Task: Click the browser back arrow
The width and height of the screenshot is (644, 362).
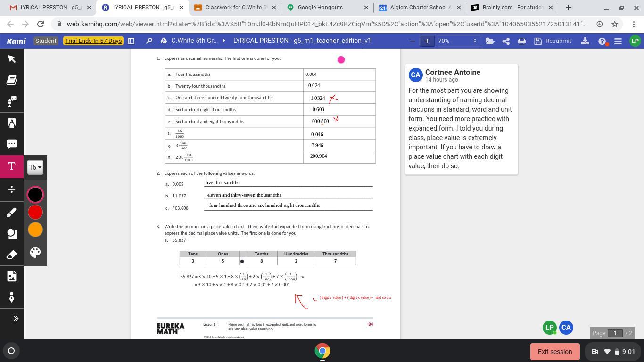Action: click(10, 24)
